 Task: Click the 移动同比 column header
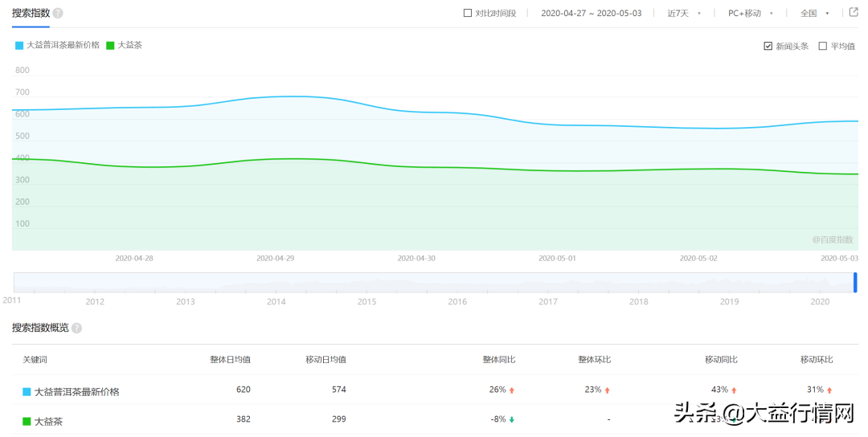[x=721, y=360]
